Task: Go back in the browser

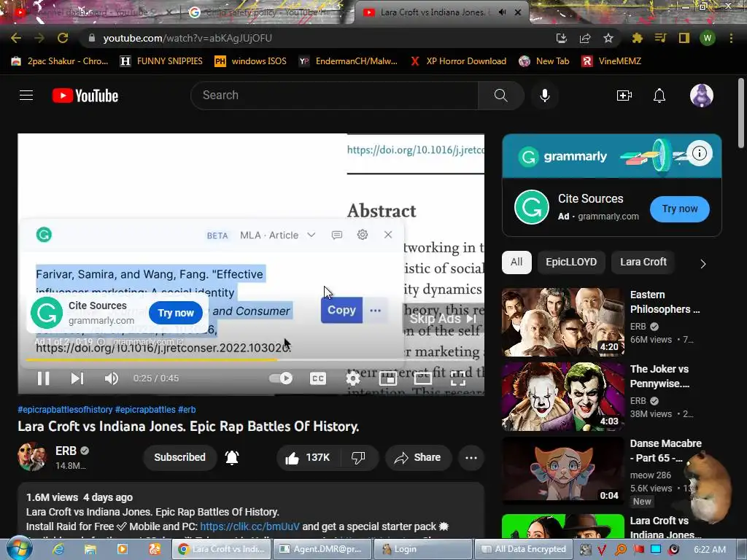Action: 16,38
